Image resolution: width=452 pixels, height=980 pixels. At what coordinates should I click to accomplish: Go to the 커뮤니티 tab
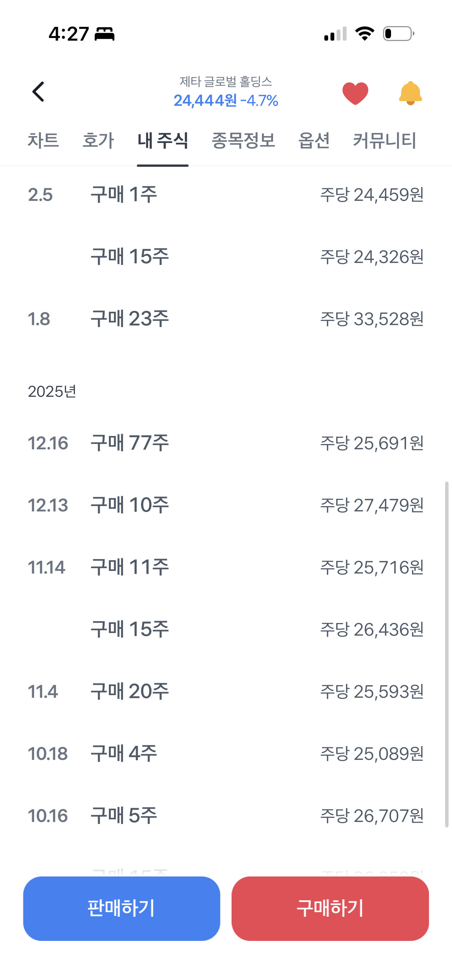384,140
